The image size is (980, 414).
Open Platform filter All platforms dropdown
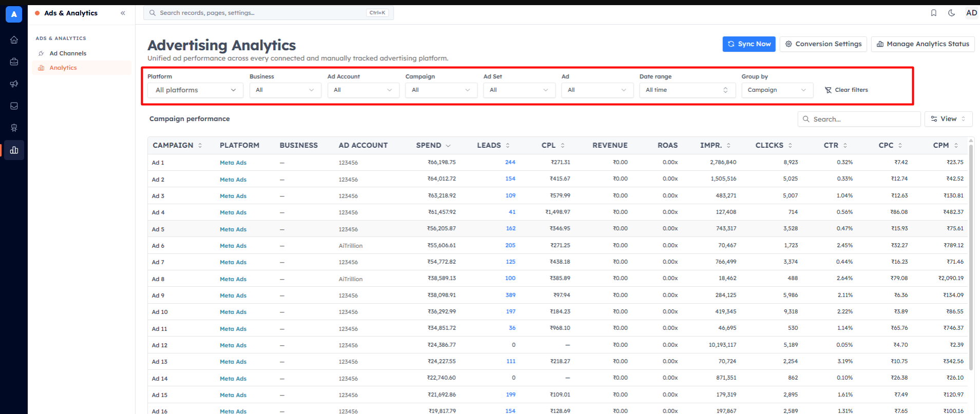195,90
